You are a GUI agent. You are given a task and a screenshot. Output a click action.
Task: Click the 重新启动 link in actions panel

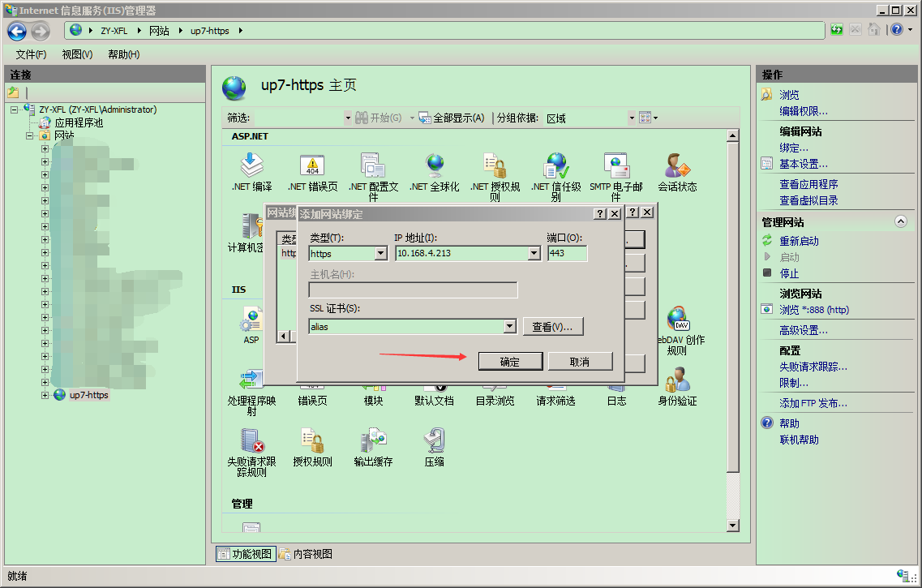point(799,241)
